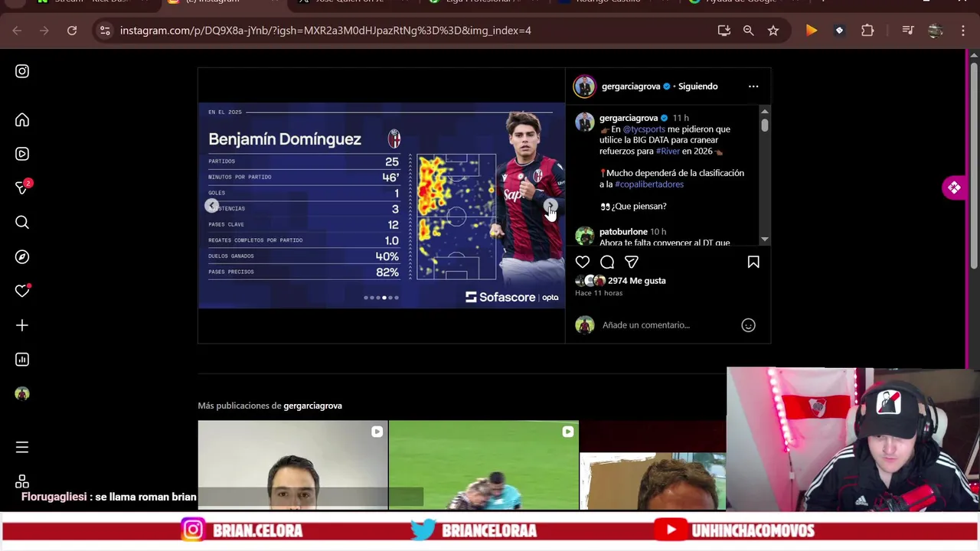Screen dimensions: 980x551
Task: Open the Explore compass page
Action: (22, 257)
